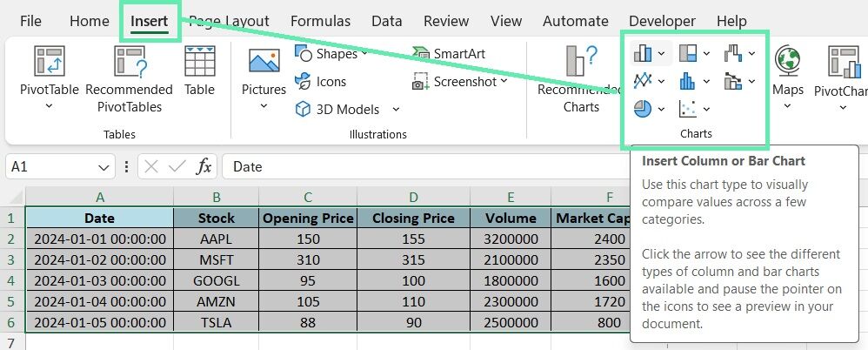
Task: Click the Select All corner of the sheet
Action: tap(12, 197)
